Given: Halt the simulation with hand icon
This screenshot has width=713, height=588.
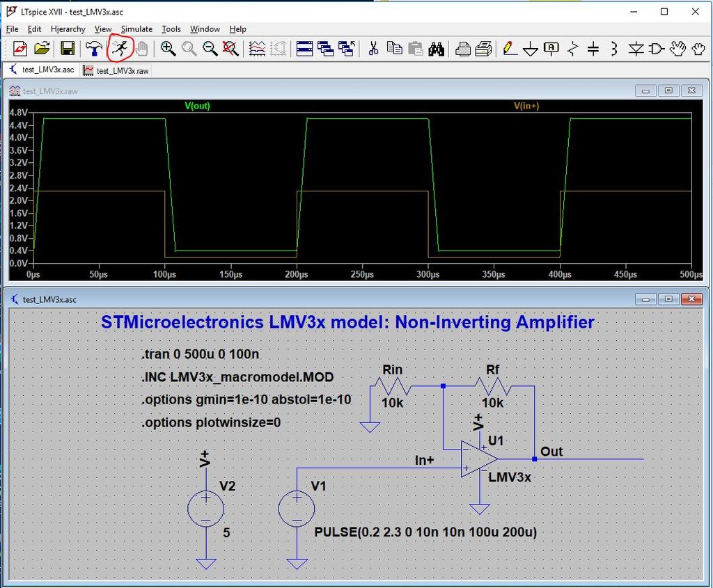Looking at the screenshot, I should point(142,49).
